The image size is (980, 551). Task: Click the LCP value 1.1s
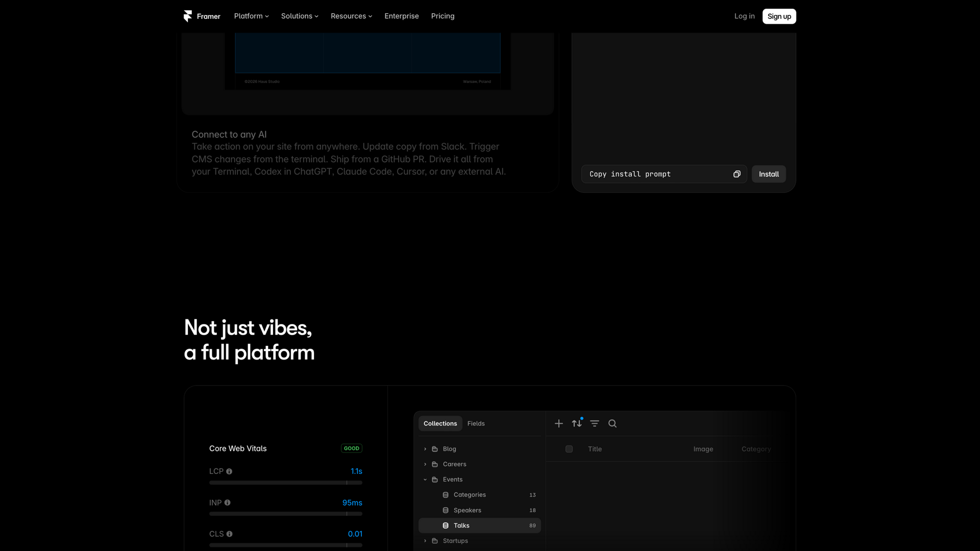point(356,471)
